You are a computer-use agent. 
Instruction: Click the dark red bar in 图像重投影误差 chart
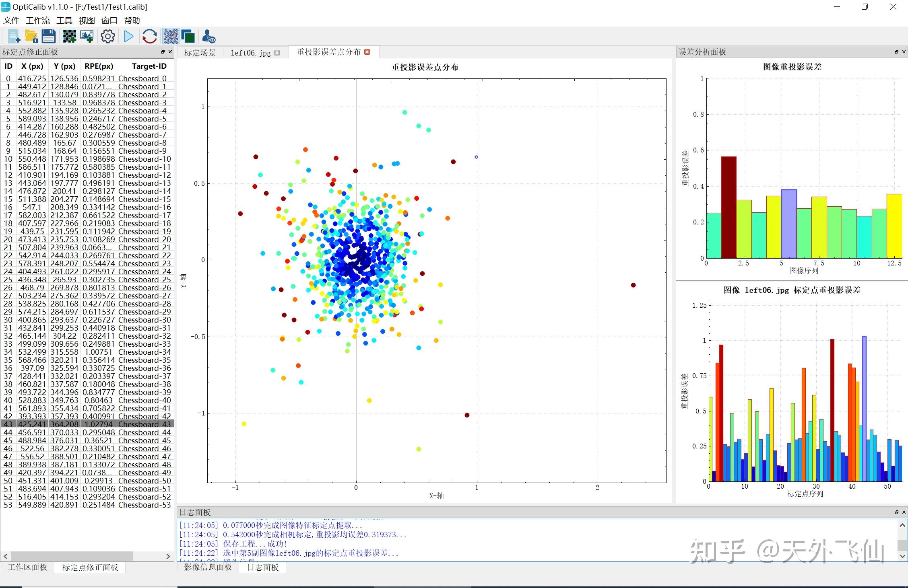[728, 207]
